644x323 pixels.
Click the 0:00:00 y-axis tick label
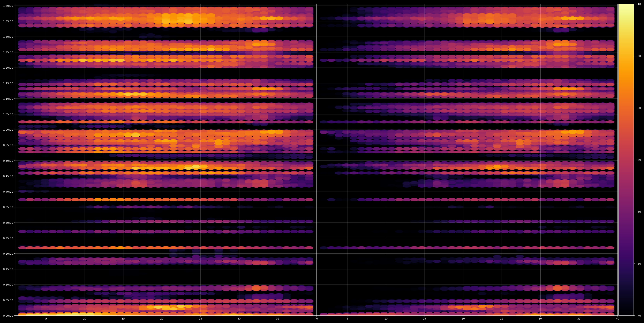pyautogui.click(x=8, y=315)
